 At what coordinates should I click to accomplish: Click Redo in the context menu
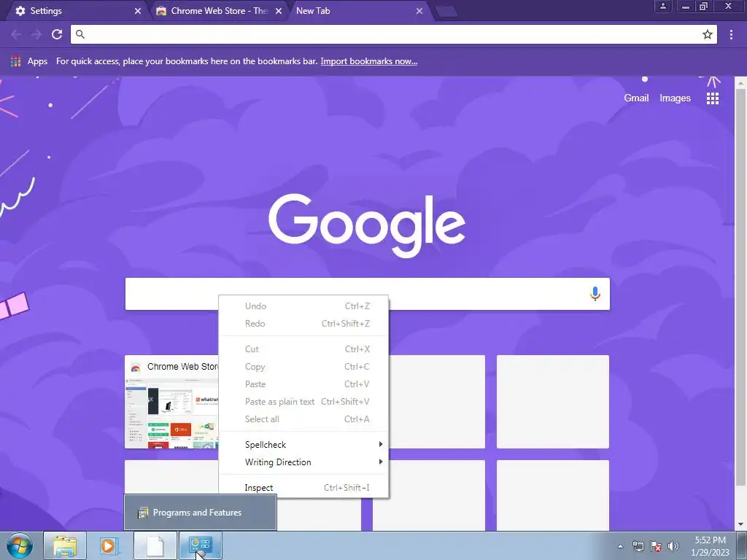(303, 324)
